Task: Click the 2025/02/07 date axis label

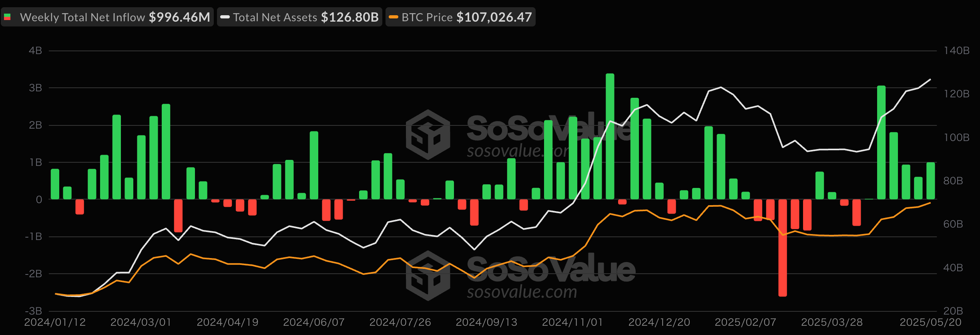Action: point(745,322)
